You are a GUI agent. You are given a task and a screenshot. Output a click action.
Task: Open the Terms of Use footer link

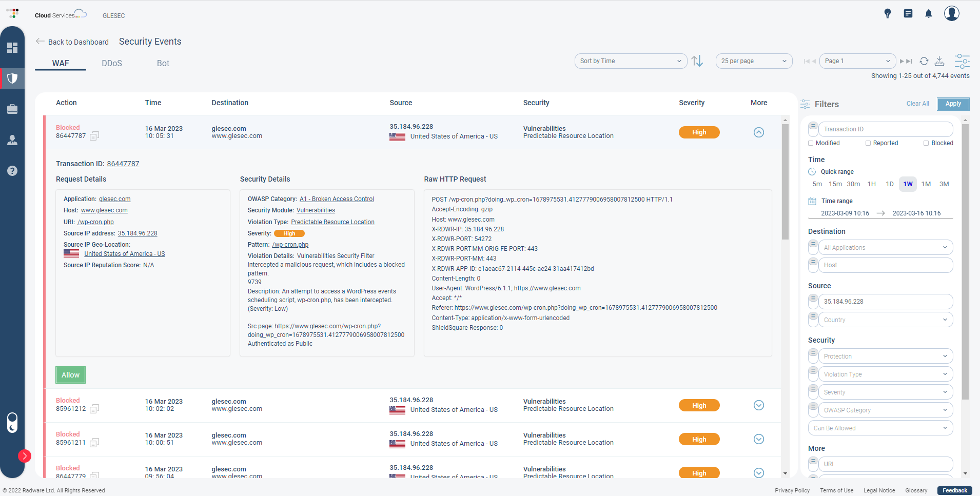coord(836,490)
